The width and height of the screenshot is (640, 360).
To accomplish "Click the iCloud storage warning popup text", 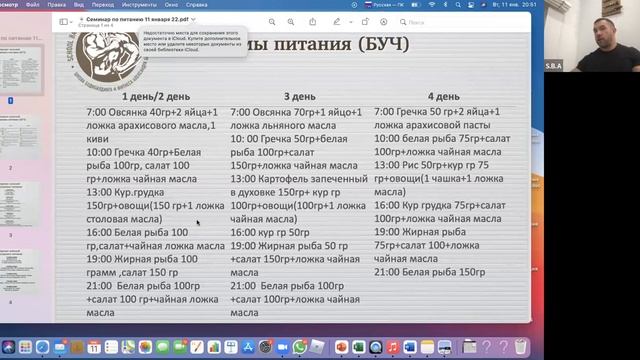I will point(192,41).
